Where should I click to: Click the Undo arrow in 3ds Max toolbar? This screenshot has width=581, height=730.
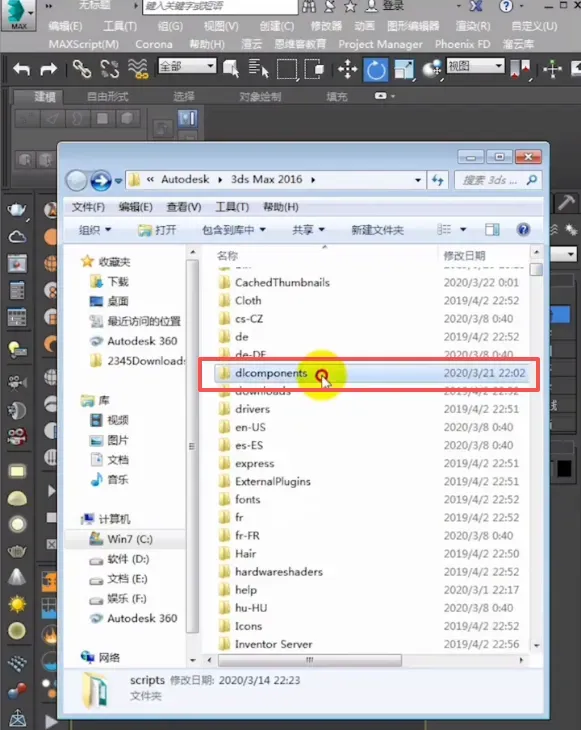tap(21, 69)
